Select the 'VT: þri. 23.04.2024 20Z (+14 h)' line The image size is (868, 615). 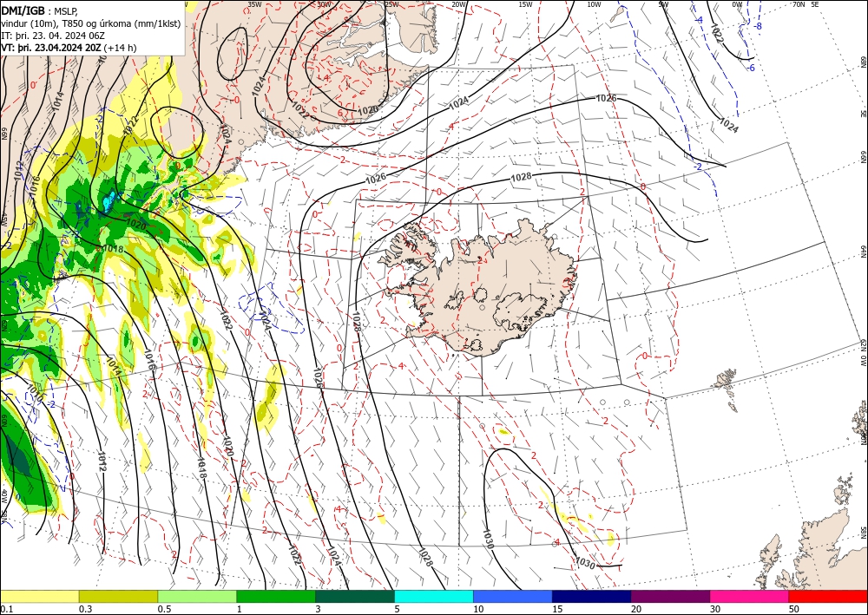click(x=69, y=48)
